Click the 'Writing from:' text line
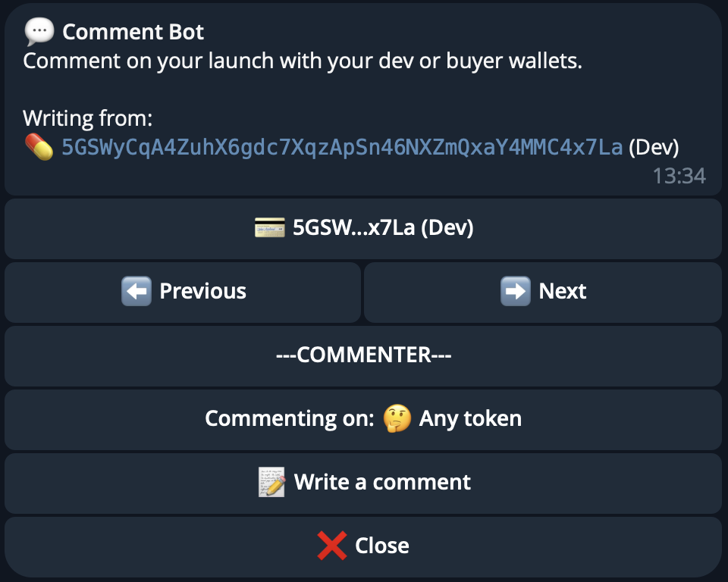The image size is (728, 582). [88, 118]
